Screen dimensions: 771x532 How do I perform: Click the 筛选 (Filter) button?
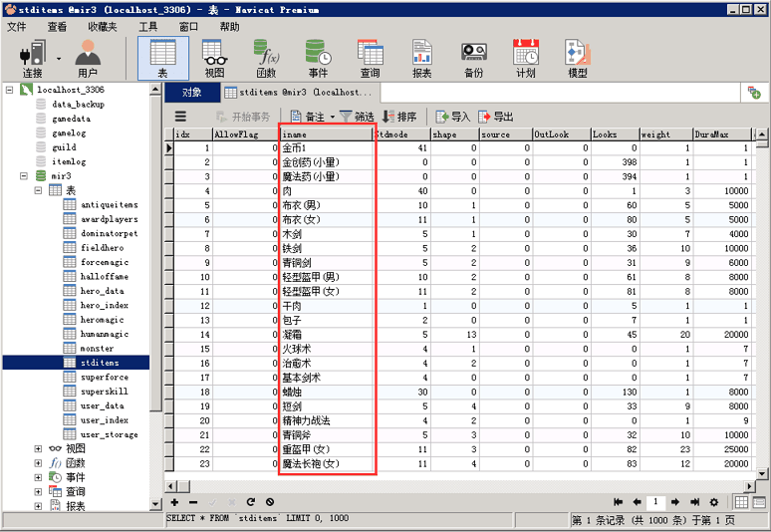[x=357, y=117]
